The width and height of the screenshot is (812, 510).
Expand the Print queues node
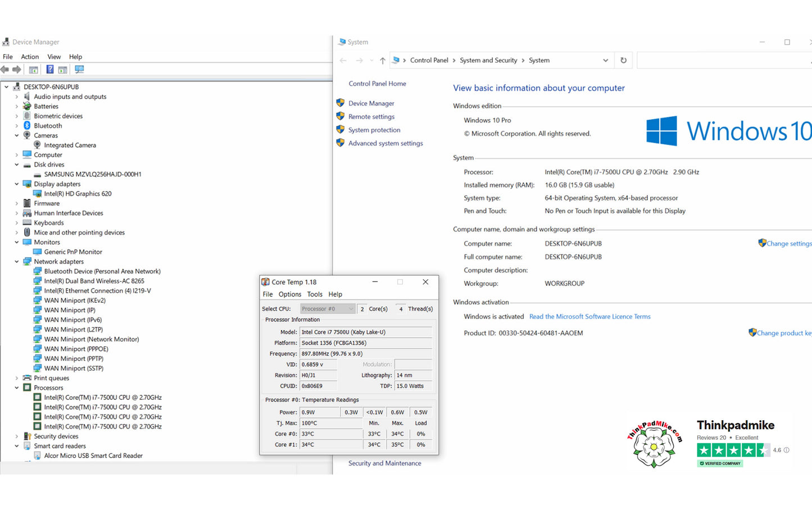click(16, 379)
